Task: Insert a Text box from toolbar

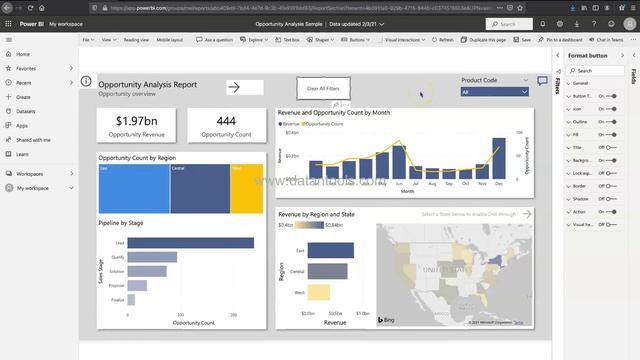Action: [287, 40]
